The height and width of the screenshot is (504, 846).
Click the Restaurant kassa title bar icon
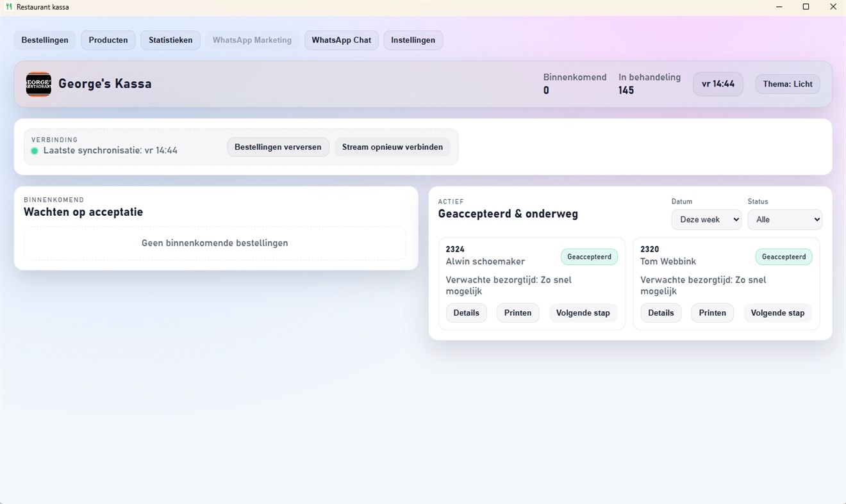8,7
